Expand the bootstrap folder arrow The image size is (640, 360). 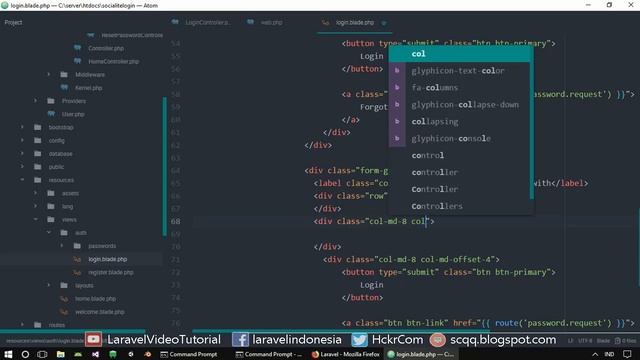[x=22, y=127]
